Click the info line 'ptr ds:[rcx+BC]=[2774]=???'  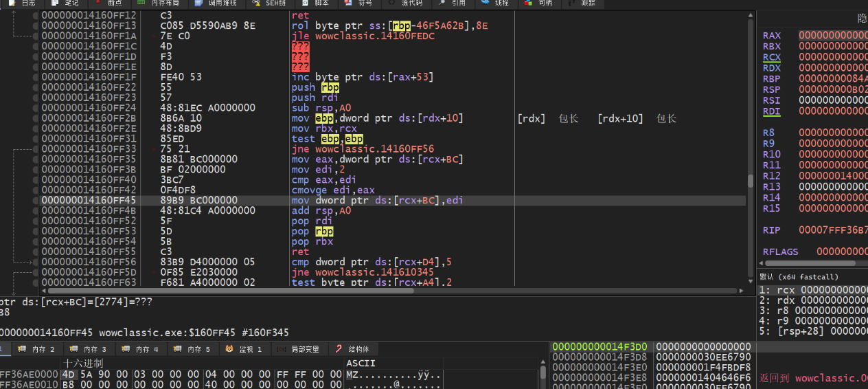[x=76, y=302]
